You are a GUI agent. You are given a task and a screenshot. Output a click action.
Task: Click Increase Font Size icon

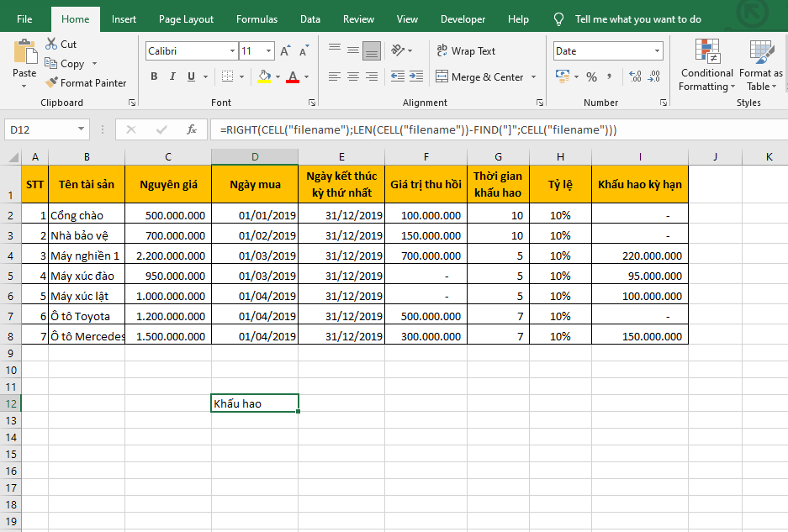[x=285, y=51]
